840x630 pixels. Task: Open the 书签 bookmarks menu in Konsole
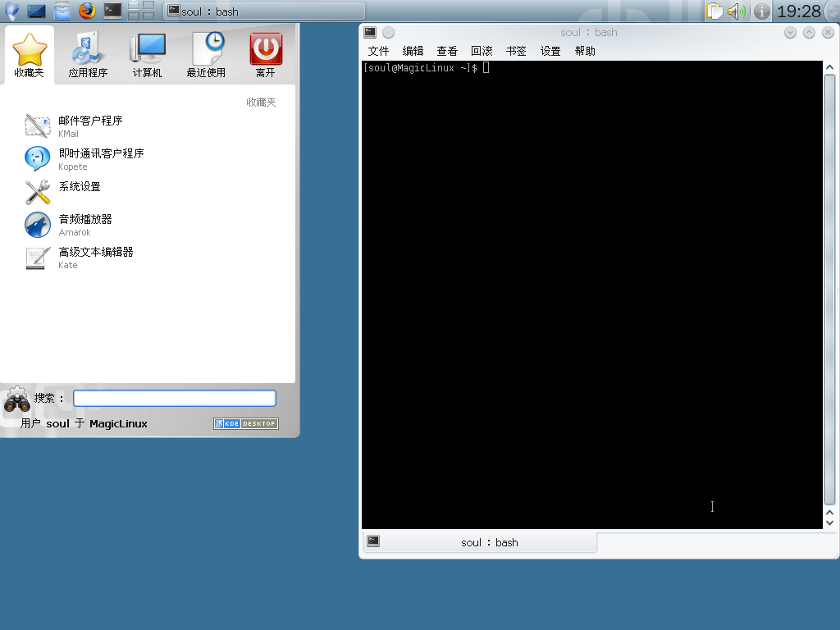pyautogui.click(x=516, y=51)
